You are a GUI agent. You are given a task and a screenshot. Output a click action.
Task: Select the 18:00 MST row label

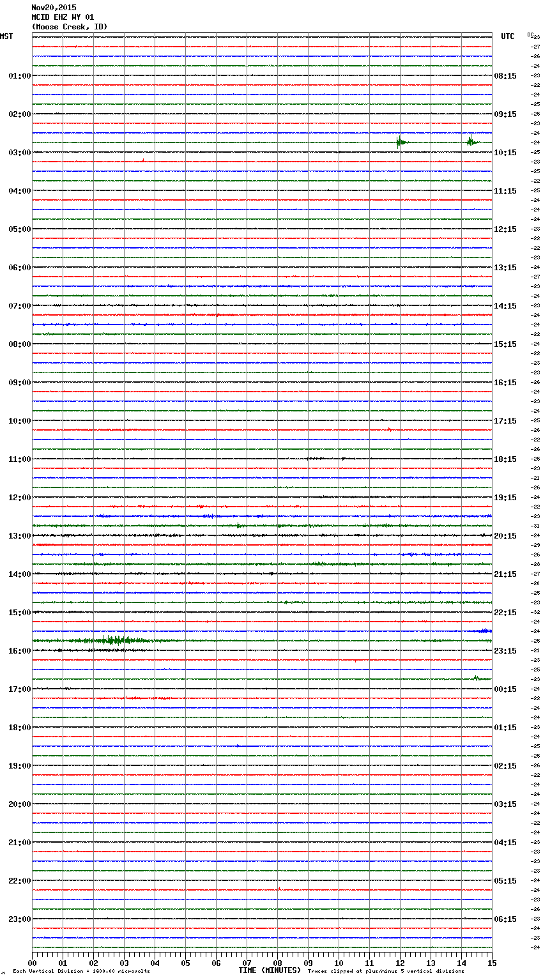tap(20, 728)
